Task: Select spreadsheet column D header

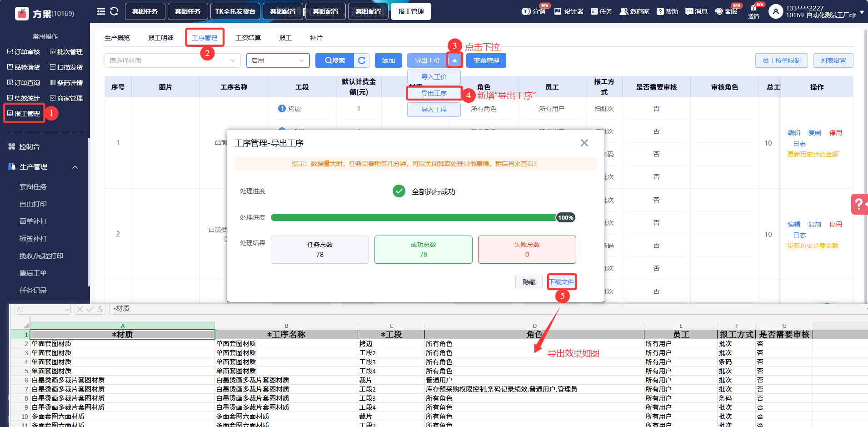Action: [x=534, y=326]
